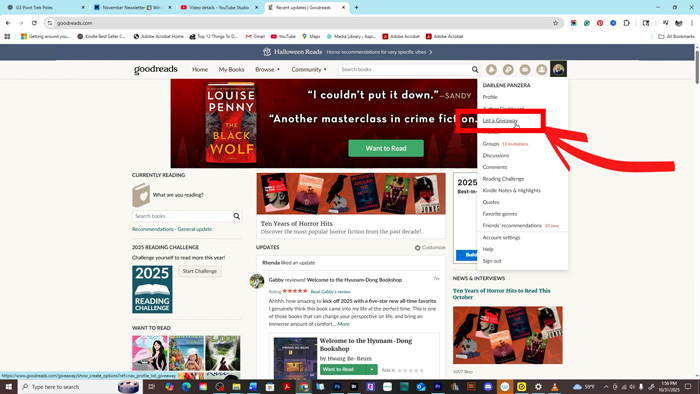
Task: Choose Sign out from account menu
Action: tap(492, 261)
